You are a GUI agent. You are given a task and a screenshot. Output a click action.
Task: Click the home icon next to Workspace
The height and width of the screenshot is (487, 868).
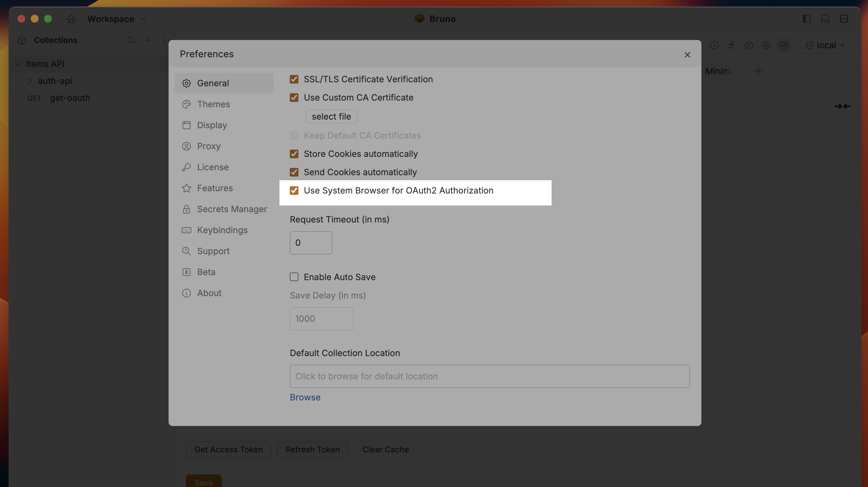coord(71,19)
